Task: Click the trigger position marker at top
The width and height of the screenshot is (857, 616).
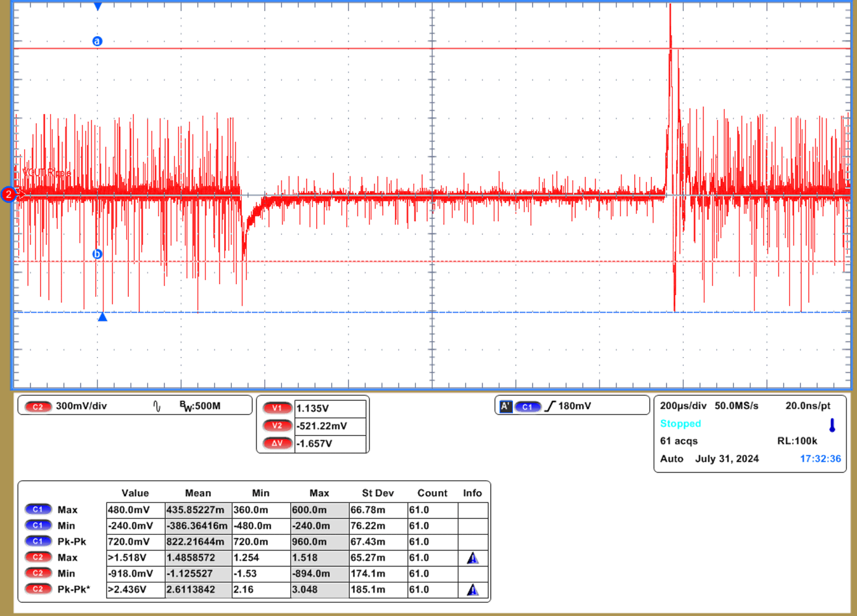Action: pos(98,6)
